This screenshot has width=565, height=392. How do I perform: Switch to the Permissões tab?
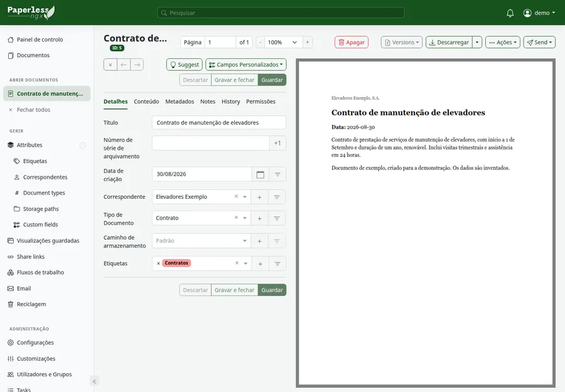pyautogui.click(x=261, y=102)
